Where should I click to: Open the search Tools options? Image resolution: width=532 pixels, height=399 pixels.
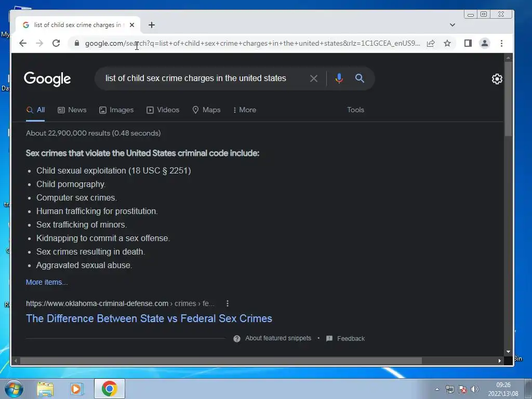pyautogui.click(x=355, y=110)
